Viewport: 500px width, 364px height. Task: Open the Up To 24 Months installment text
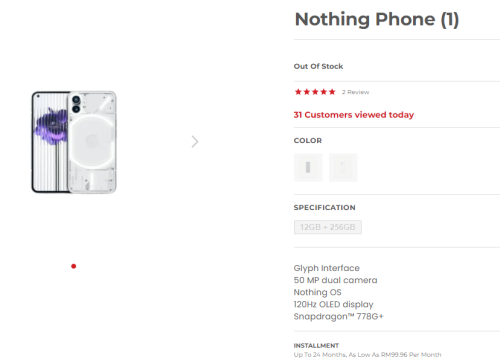[x=367, y=354]
